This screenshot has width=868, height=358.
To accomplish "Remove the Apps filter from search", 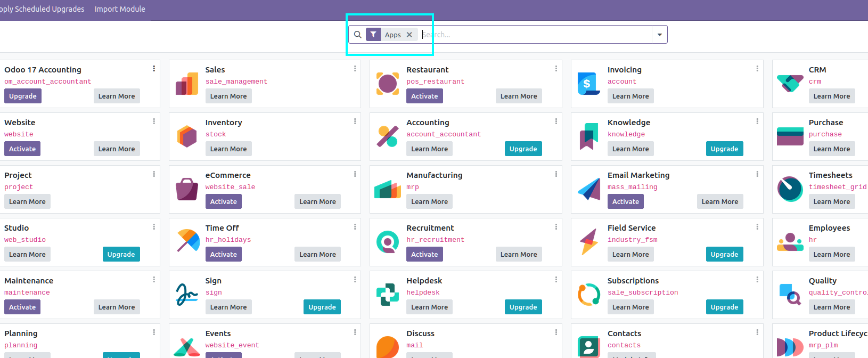I will point(410,35).
